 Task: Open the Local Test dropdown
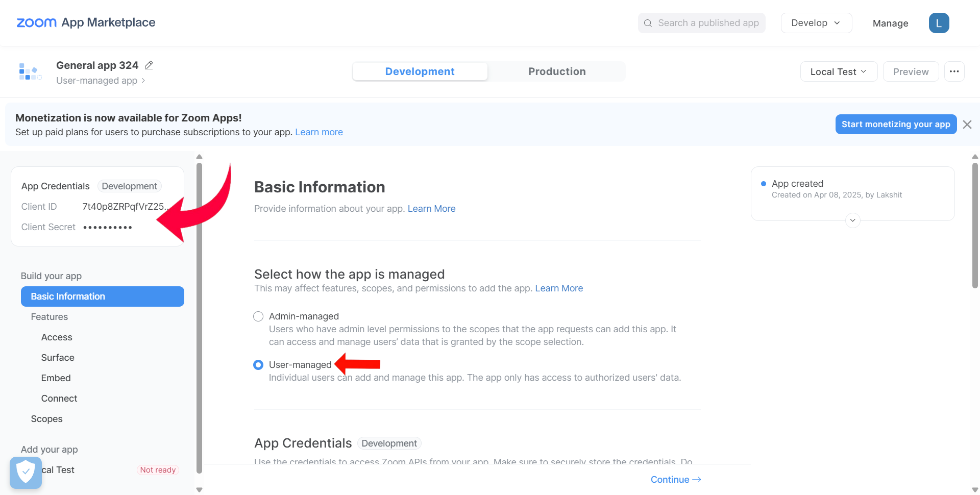[x=839, y=71]
